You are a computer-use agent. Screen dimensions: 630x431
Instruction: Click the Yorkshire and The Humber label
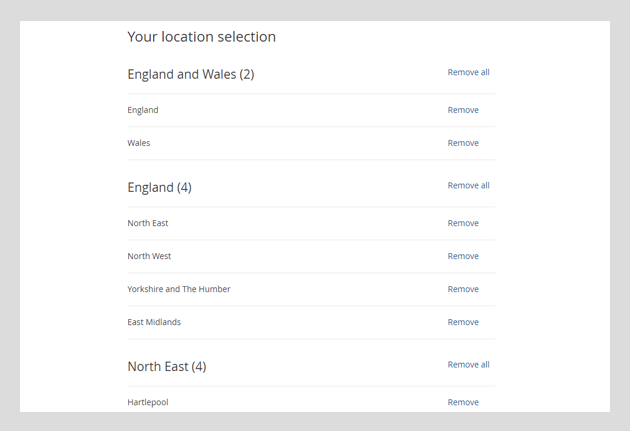179,289
